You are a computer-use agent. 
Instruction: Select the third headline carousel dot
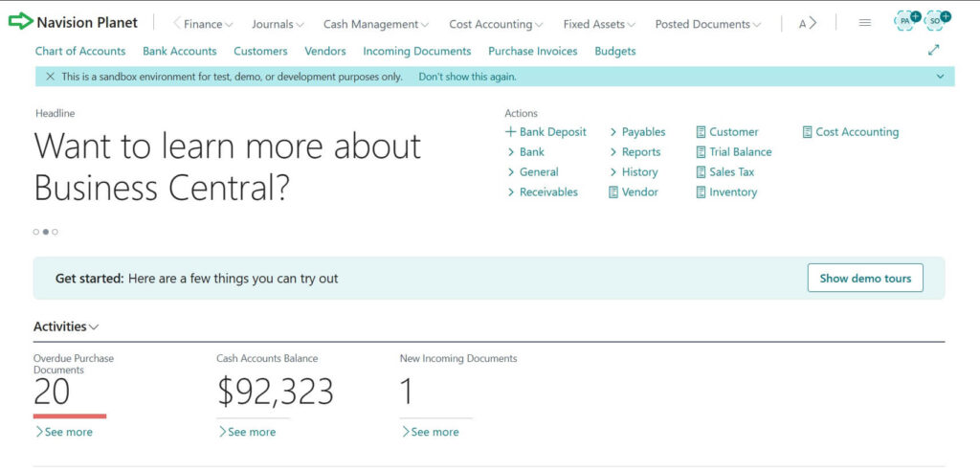click(x=56, y=232)
